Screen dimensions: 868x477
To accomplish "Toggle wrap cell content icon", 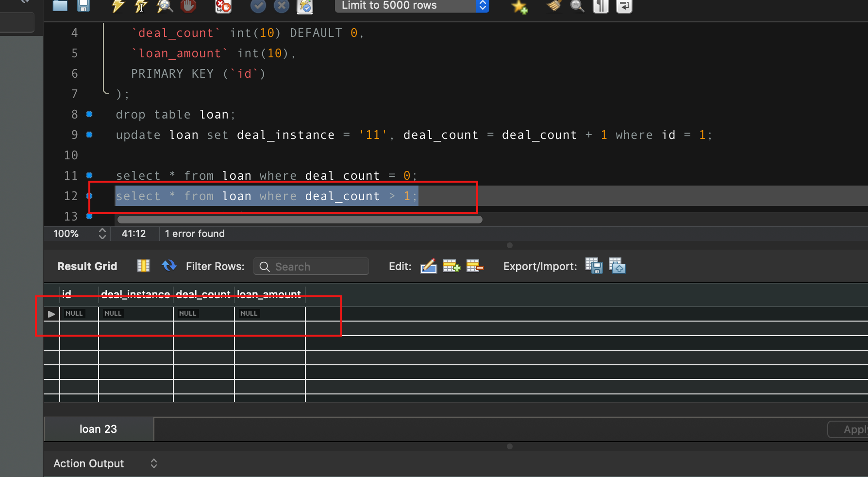I will pyautogui.click(x=144, y=266).
